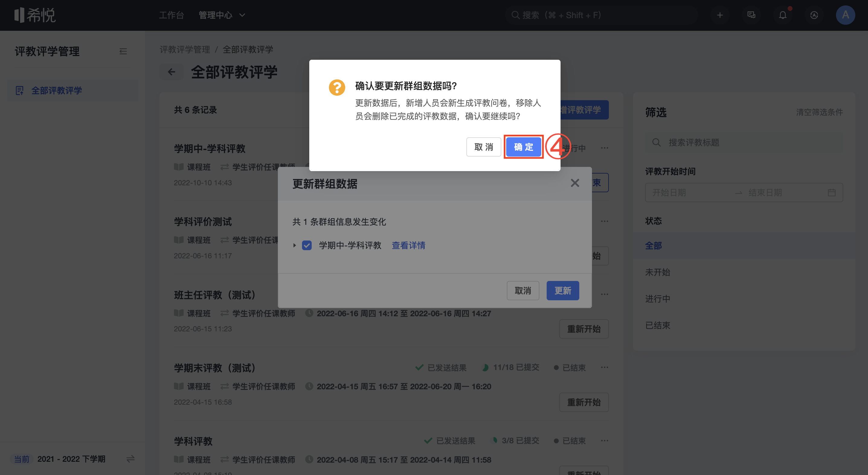Screen dimensions: 868x475
Task: Open the 班主任评教（测试） record title
Action: point(215,295)
